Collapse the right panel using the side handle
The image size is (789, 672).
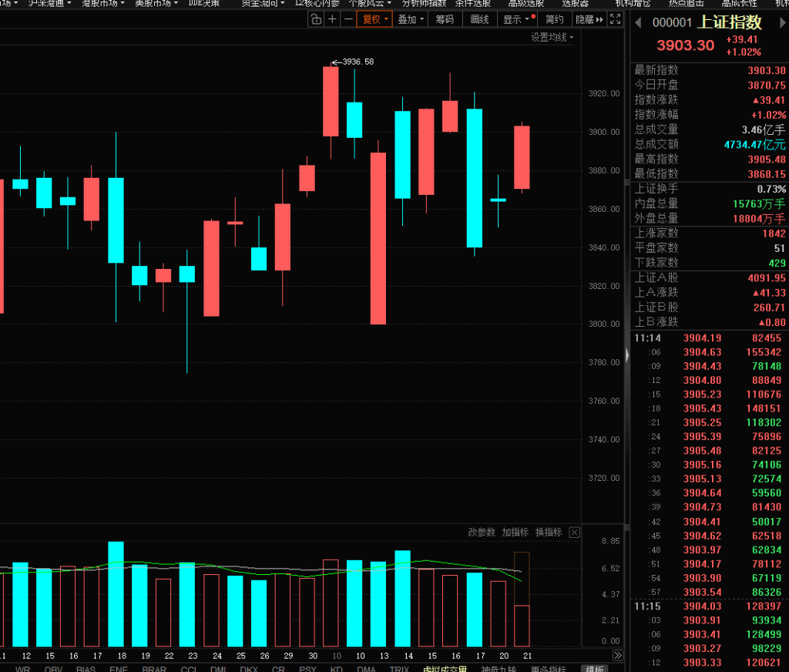pyautogui.click(x=626, y=354)
